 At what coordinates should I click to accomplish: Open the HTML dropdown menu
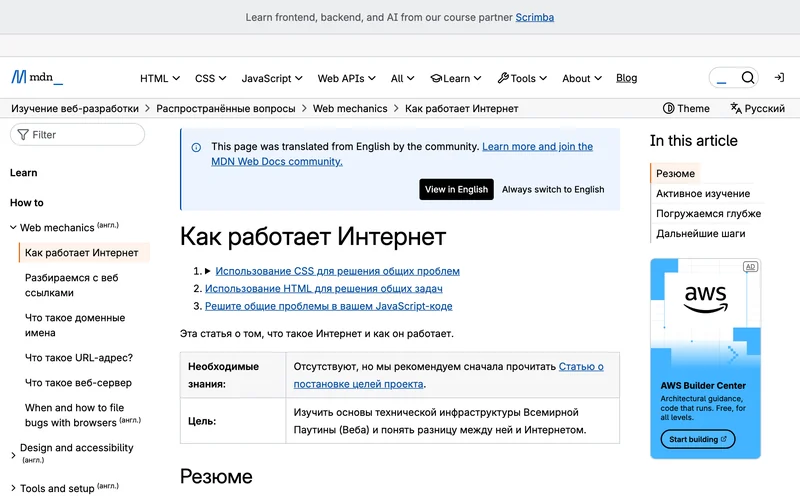(x=160, y=78)
